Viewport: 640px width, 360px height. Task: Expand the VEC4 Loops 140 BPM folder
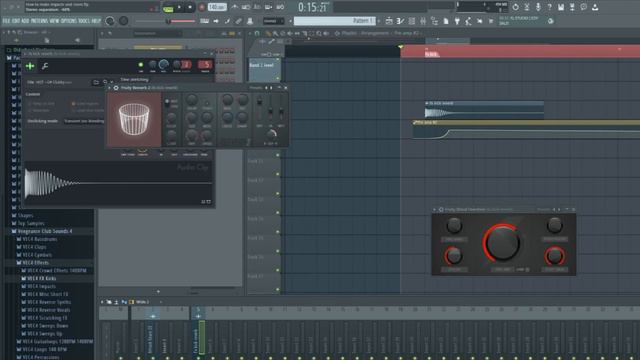click(44, 349)
